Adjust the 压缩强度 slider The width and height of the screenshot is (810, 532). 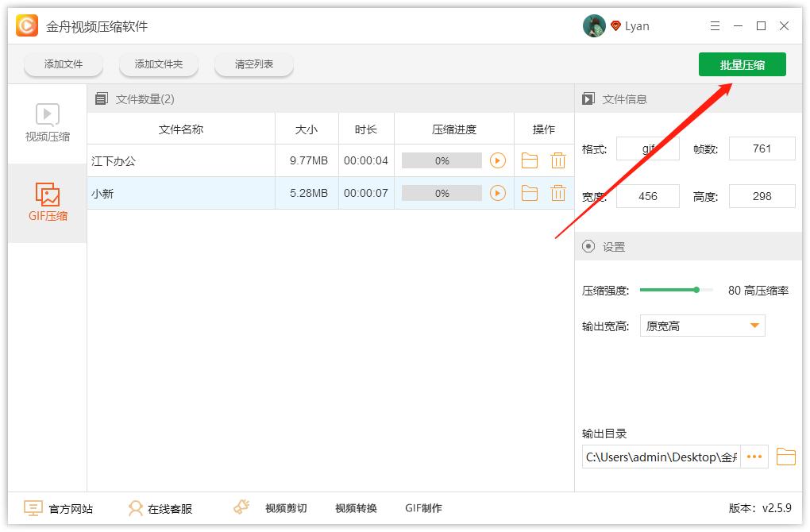(x=696, y=291)
